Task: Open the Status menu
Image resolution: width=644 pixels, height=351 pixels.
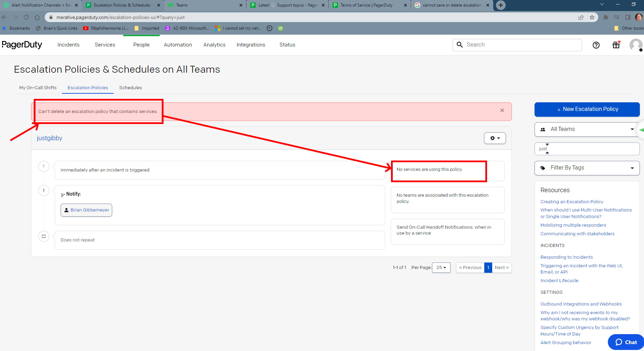Action: 287,45
